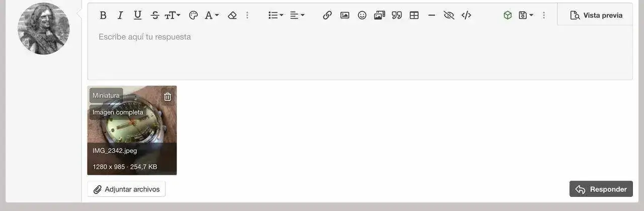
Task: Click the eraser remove-formatting icon
Action: [232, 15]
